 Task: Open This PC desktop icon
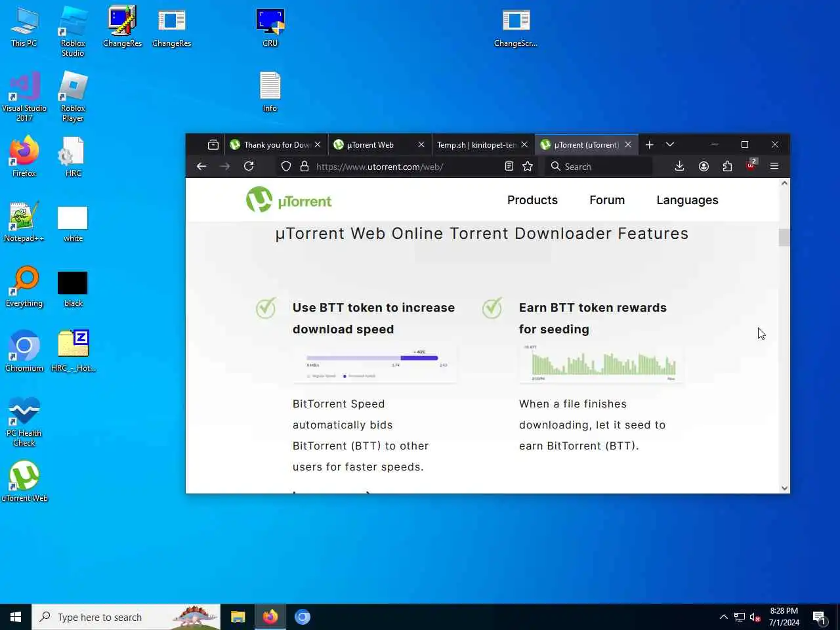click(24, 28)
